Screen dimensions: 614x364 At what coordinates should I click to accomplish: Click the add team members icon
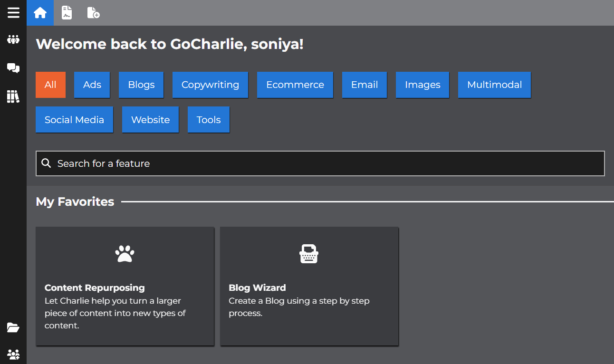13,354
